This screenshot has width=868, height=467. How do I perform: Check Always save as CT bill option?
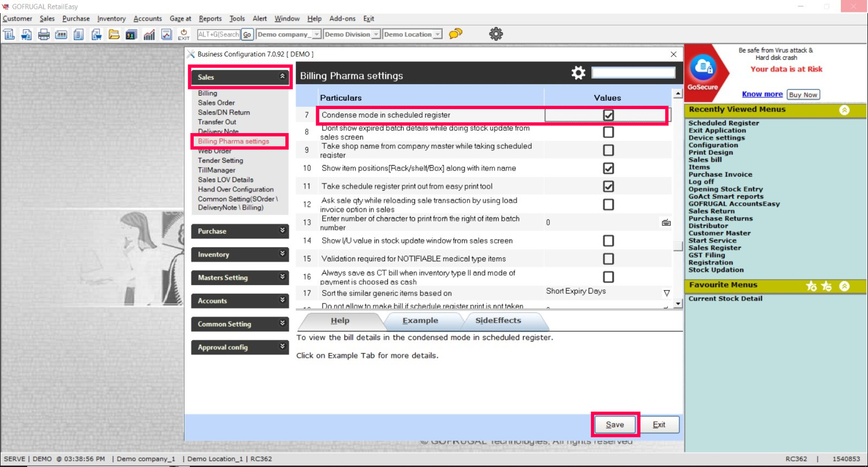(609, 277)
